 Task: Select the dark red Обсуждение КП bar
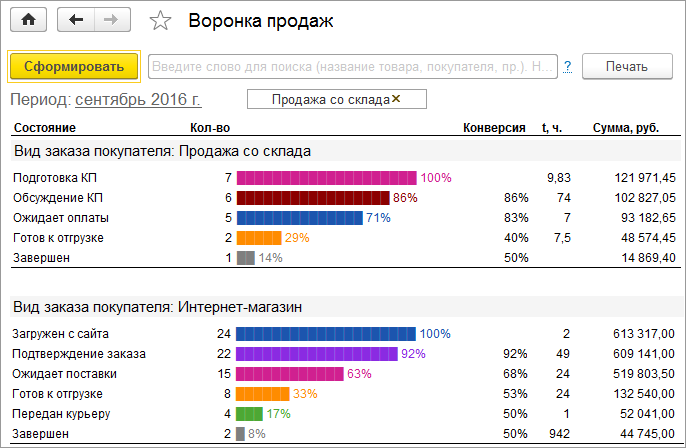(x=312, y=197)
